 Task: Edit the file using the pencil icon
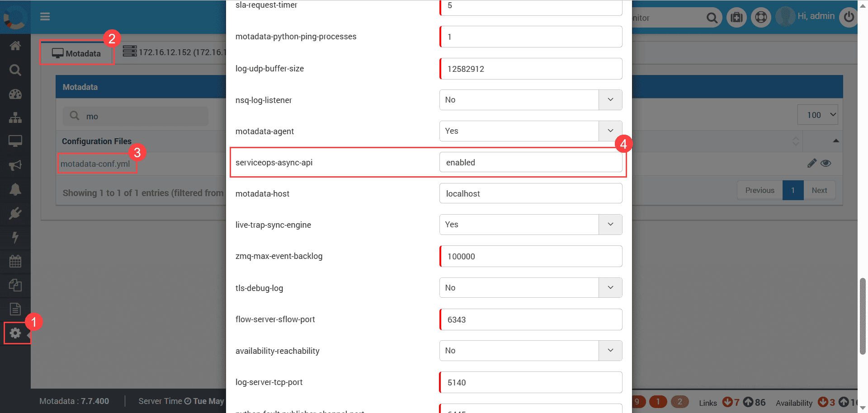[x=811, y=163]
